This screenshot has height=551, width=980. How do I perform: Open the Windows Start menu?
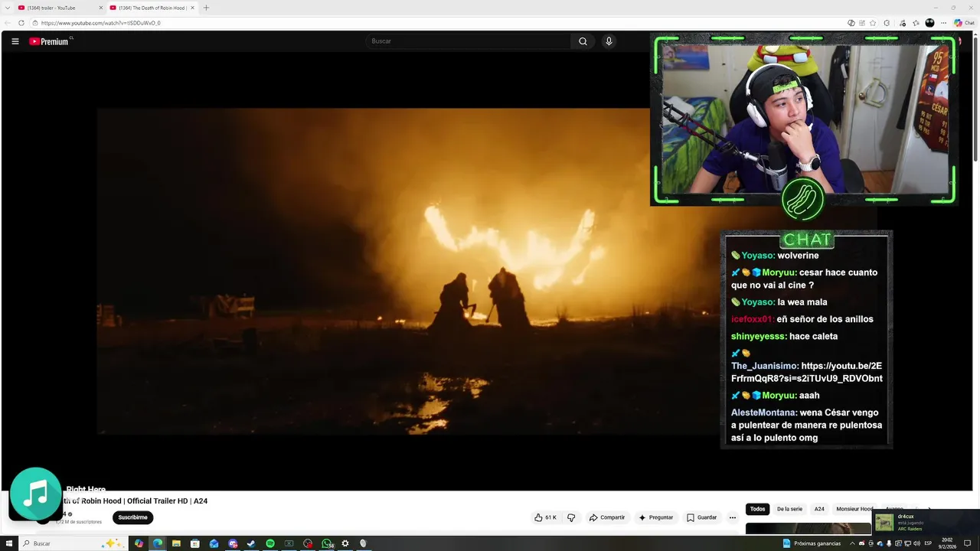pos(9,543)
